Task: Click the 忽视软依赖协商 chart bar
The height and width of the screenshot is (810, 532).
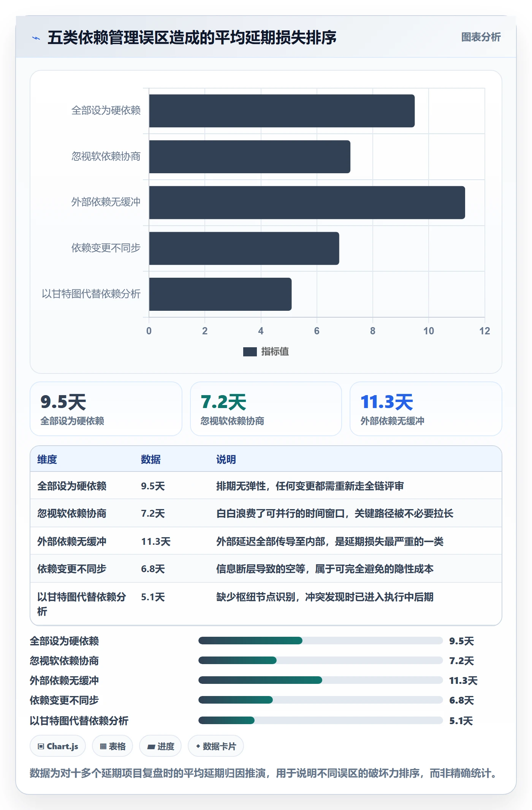Action: (x=250, y=157)
